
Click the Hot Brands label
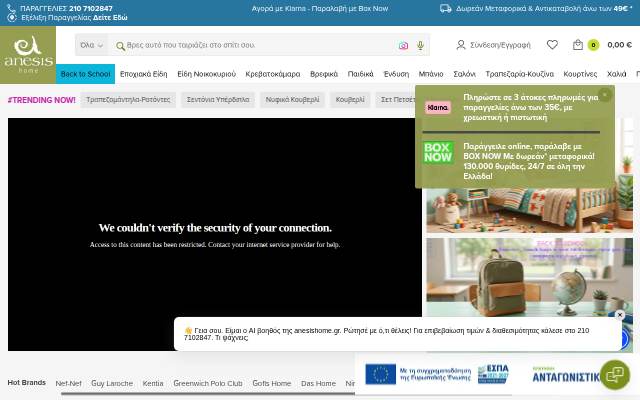27,382
